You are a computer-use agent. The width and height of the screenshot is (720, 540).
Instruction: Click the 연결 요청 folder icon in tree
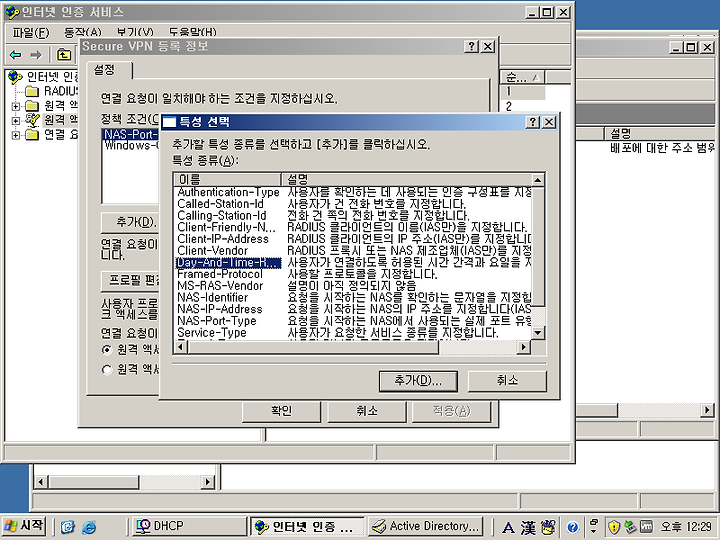(x=32, y=135)
